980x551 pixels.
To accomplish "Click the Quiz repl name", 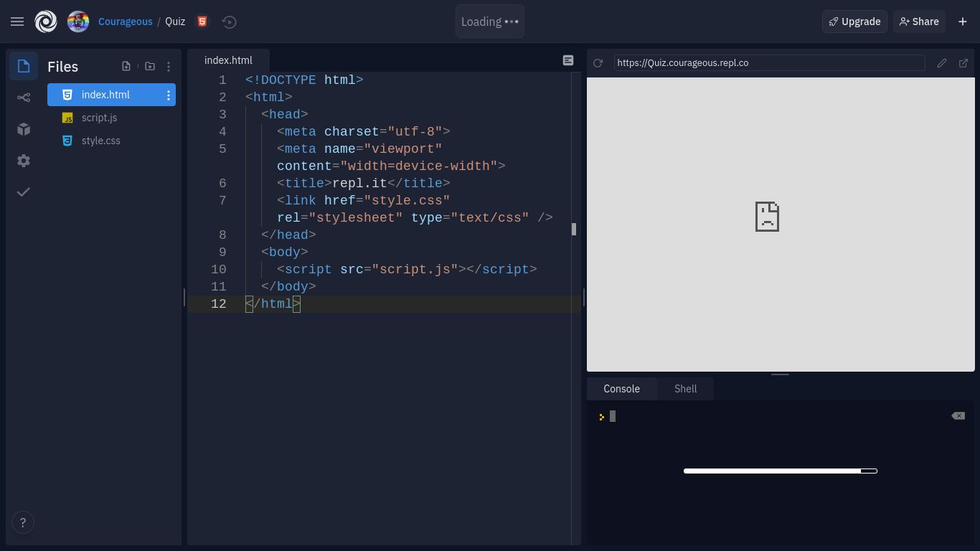I will click(175, 22).
